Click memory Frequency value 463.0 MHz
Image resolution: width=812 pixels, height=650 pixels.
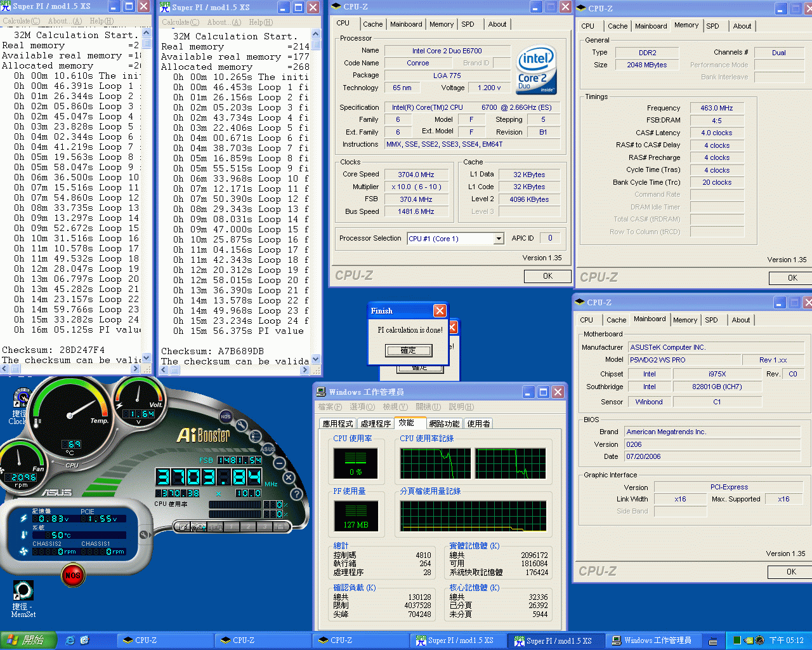point(716,108)
